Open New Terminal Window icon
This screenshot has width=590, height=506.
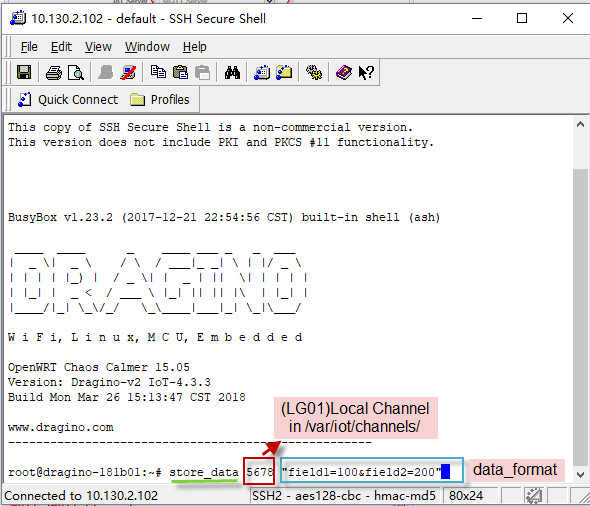(x=262, y=72)
